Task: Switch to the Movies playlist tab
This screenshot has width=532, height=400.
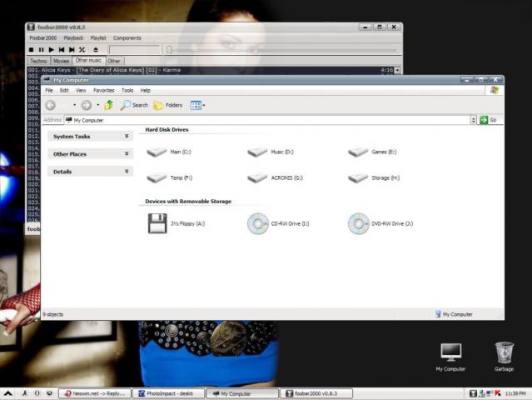Action: [61, 61]
